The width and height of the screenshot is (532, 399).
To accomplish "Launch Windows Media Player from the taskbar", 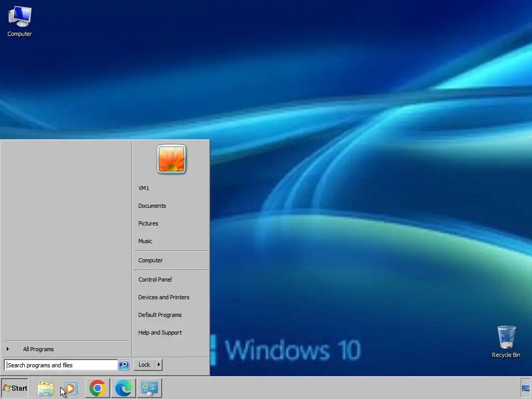I will pyautogui.click(x=71, y=388).
